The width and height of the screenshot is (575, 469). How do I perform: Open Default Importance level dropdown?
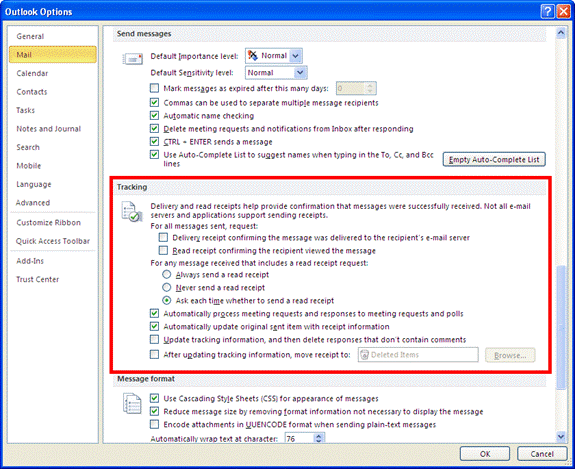[296, 56]
